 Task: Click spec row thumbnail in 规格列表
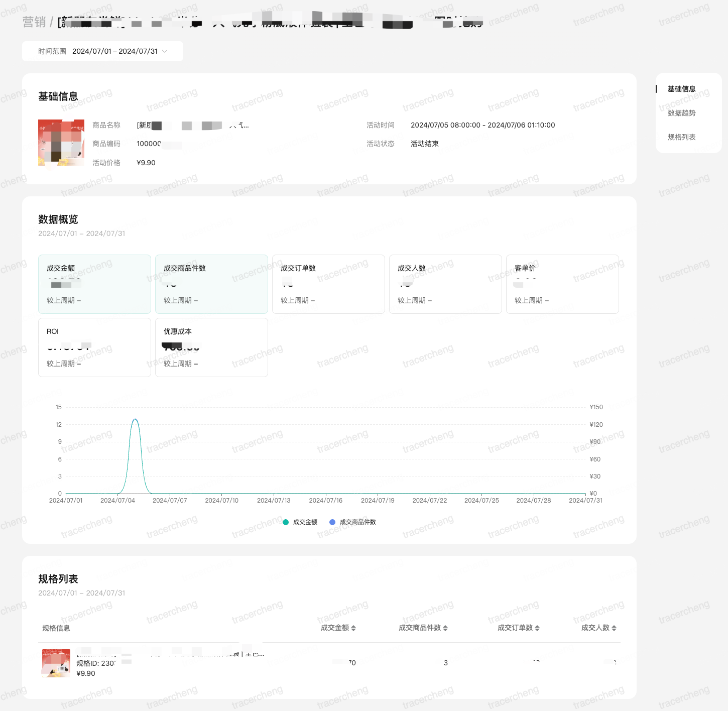point(56,663)
